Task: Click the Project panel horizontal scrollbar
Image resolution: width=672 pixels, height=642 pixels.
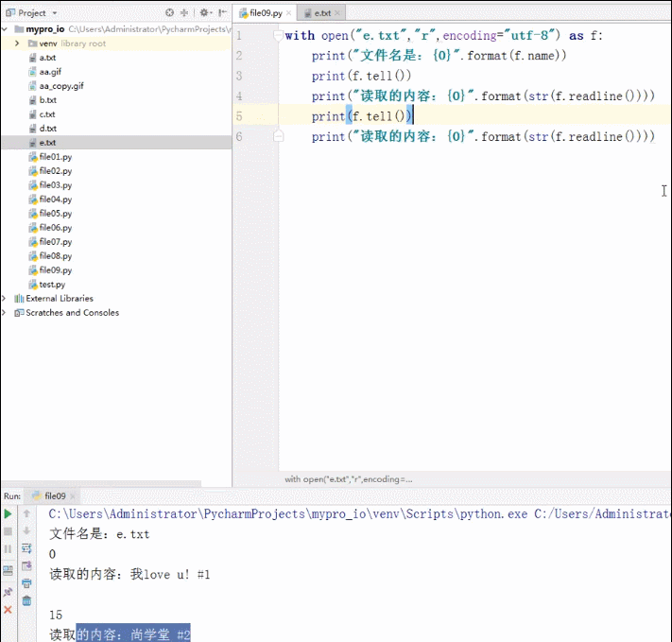Action: coord(101,483)
